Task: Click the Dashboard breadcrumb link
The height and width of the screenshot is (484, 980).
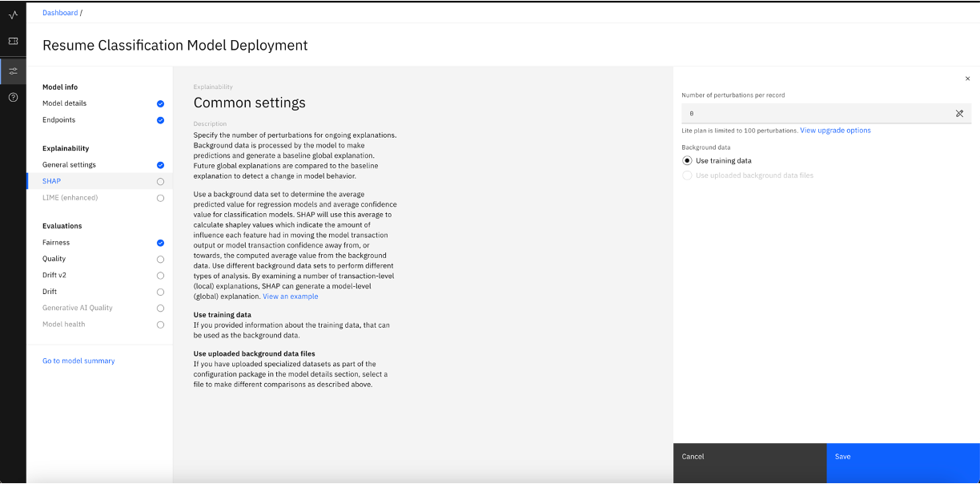Action: 60,13
